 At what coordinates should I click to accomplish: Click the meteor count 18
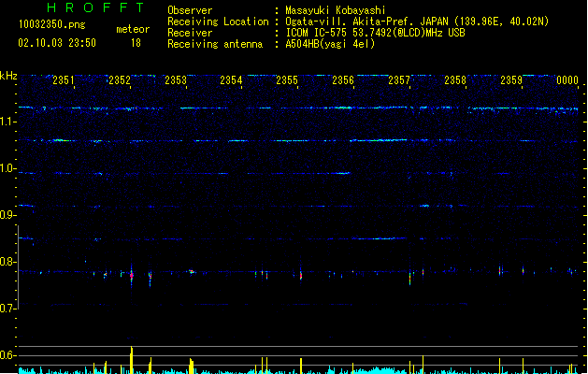(136, 43)
